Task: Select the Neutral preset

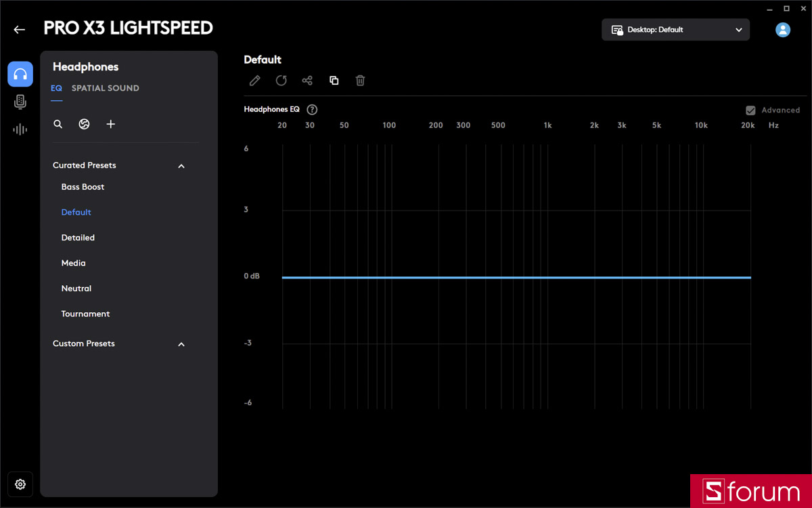Action: click(x=76, y=289)
